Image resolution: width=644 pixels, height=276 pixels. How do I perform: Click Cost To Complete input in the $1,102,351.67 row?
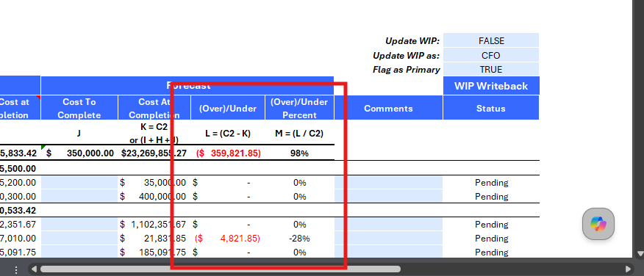tap(79, 225)
